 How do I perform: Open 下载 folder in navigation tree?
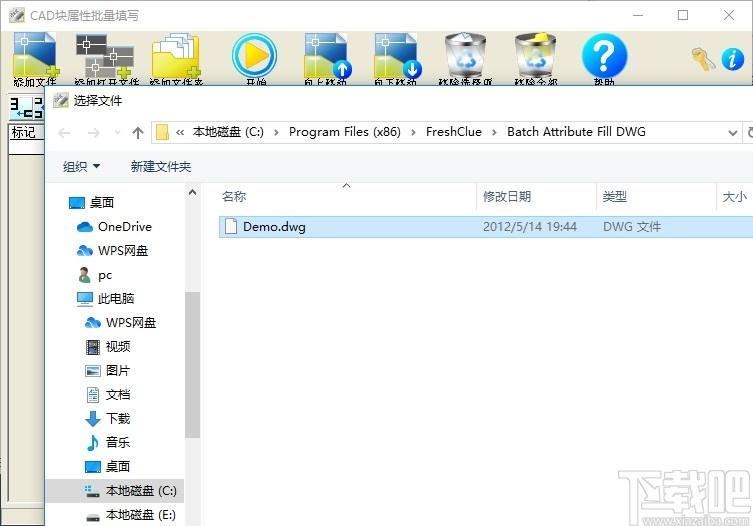[118, 419]
